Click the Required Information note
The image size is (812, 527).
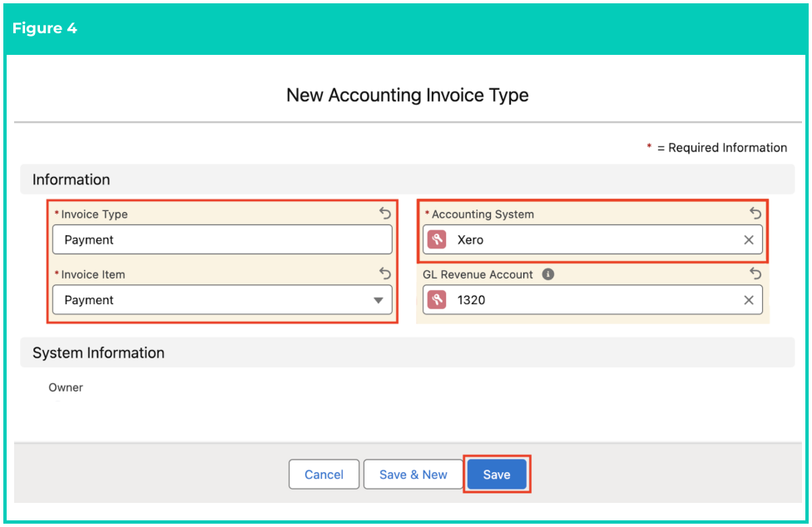[x=716, y=148]
